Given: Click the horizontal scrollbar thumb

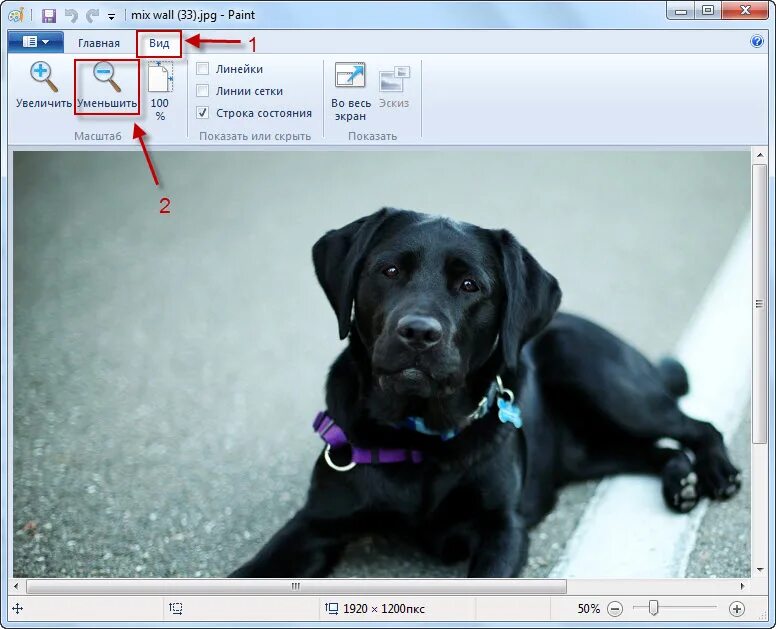Looking at the screenshot, I should [x=296, y=586].
